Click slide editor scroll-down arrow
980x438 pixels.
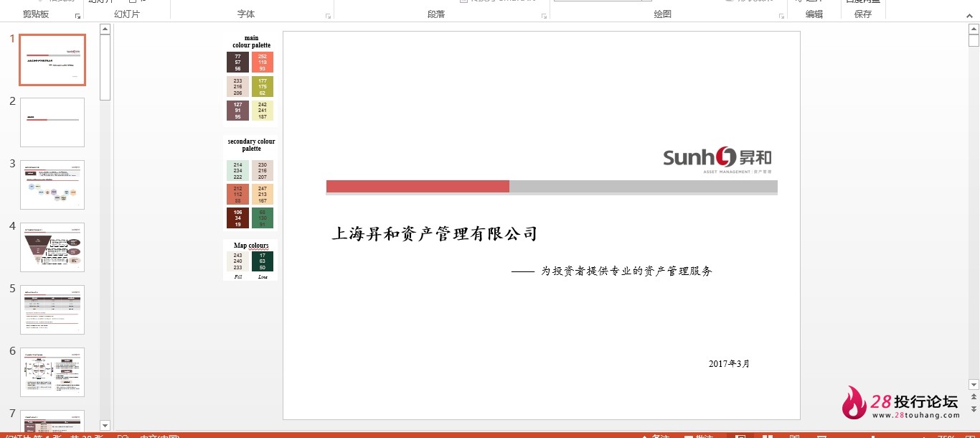click(974, 384)
